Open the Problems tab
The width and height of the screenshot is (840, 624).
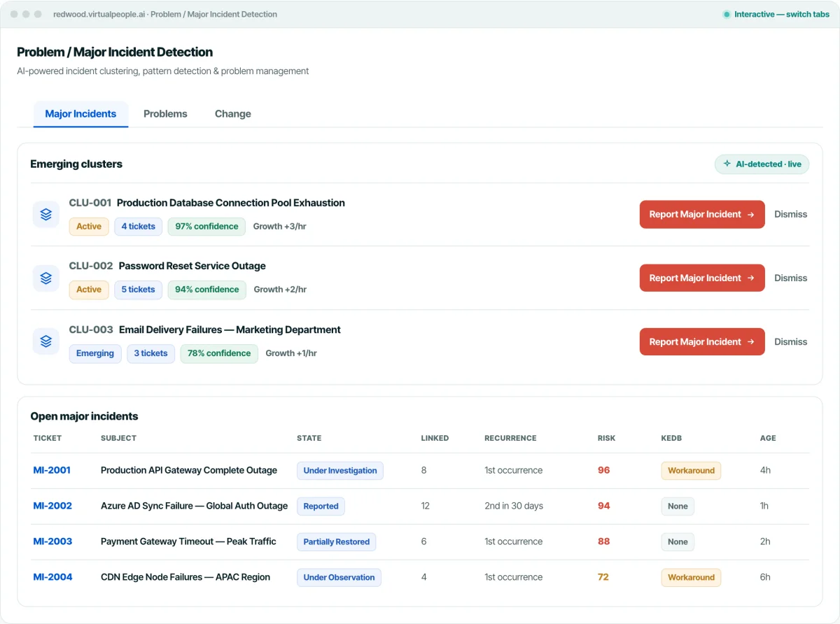coord(165,114)
